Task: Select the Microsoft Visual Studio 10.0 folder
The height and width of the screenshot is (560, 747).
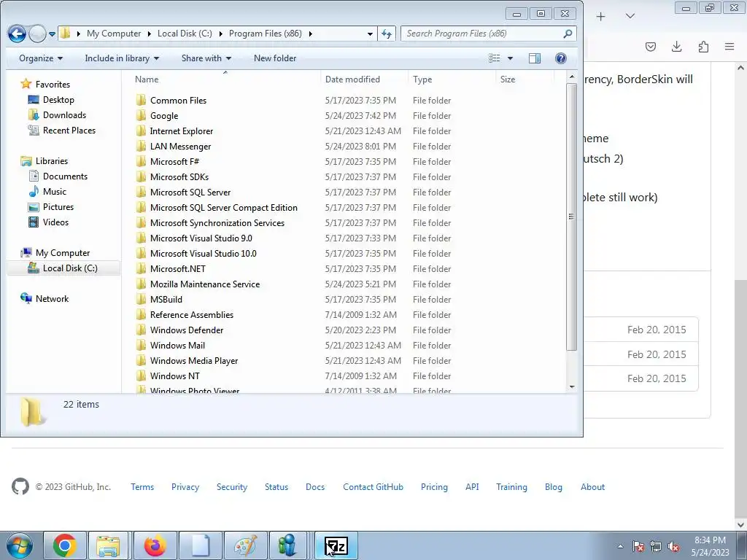Action: tap(203, 253)
